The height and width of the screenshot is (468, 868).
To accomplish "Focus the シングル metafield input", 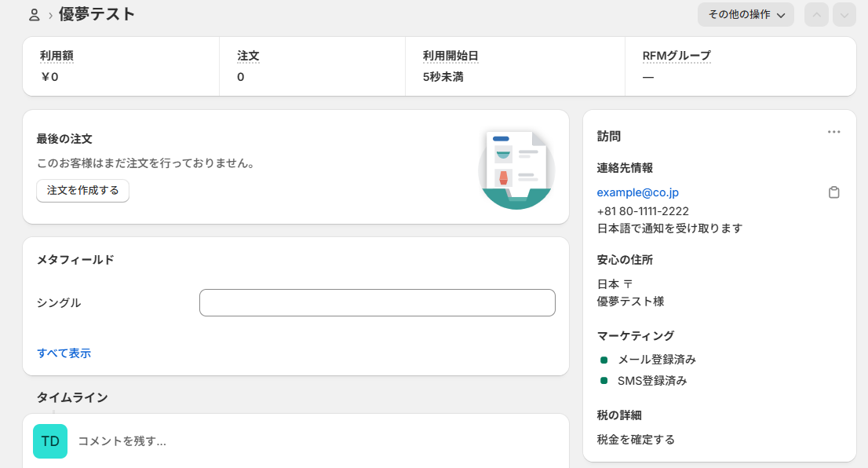I will click(377, 302).
